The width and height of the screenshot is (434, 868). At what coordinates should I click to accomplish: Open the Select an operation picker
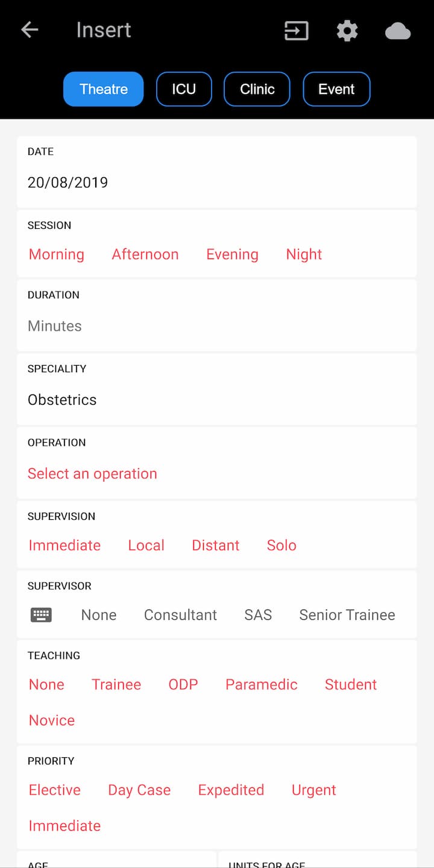(92, 474)
